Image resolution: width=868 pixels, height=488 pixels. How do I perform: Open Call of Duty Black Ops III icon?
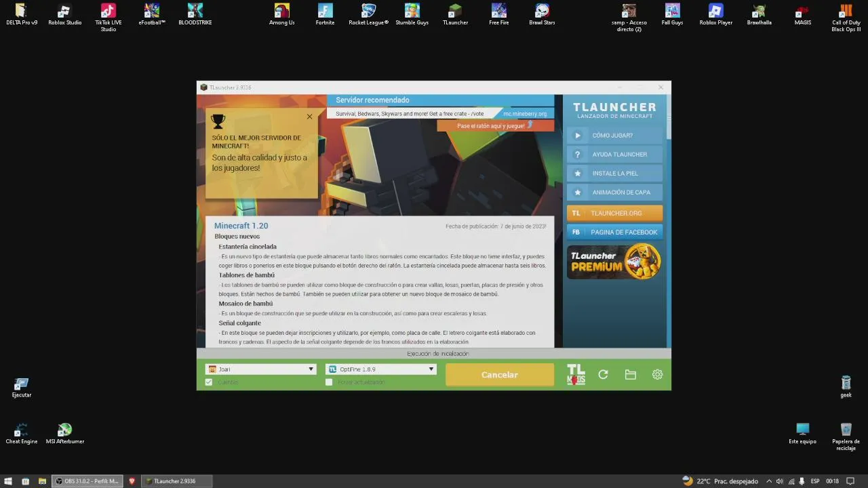[x=846, y=18]
